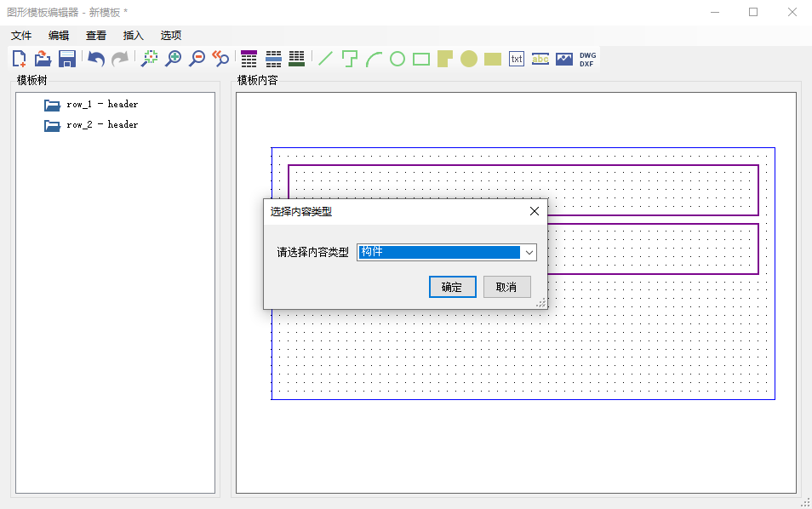Screen dimensions: 812x509
Task: Open the 选项 menu
Action: pos(171,35)
